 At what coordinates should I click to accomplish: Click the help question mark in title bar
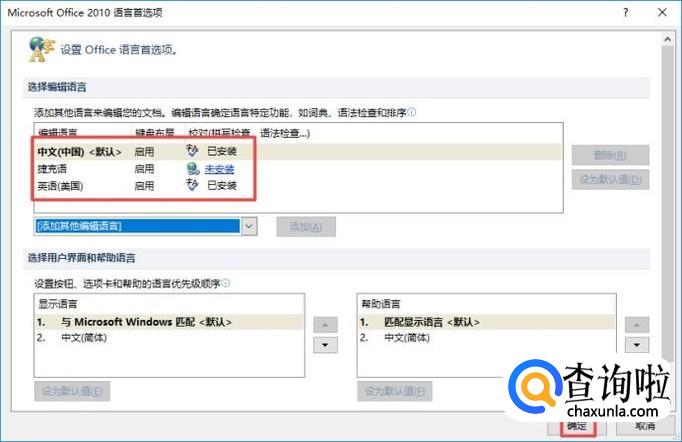pos(625,12)
